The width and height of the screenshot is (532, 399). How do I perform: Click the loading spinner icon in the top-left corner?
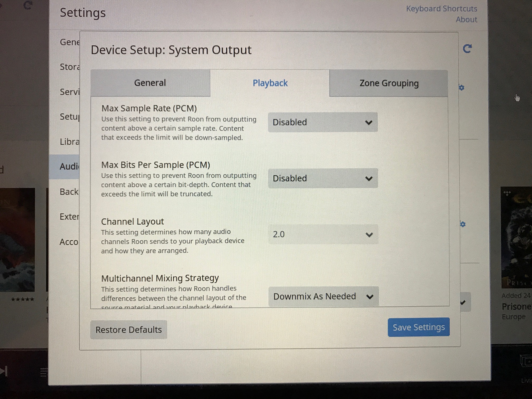click(28, 5)
